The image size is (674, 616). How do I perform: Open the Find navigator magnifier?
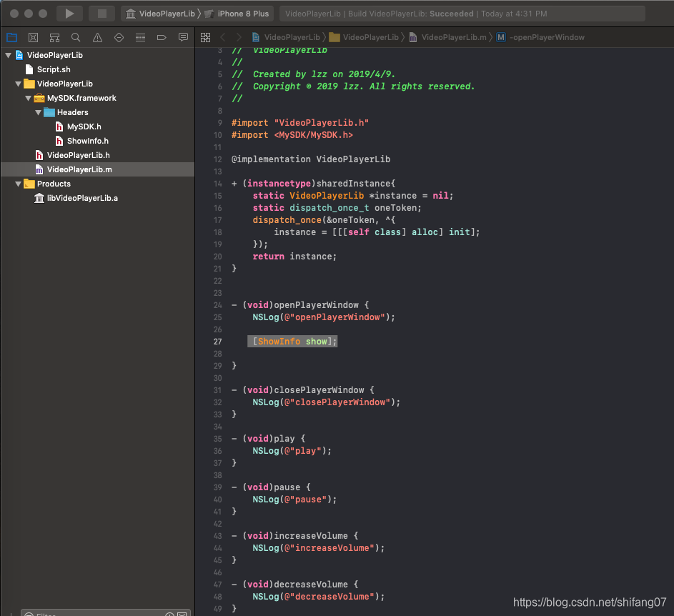tap(76, 37)
